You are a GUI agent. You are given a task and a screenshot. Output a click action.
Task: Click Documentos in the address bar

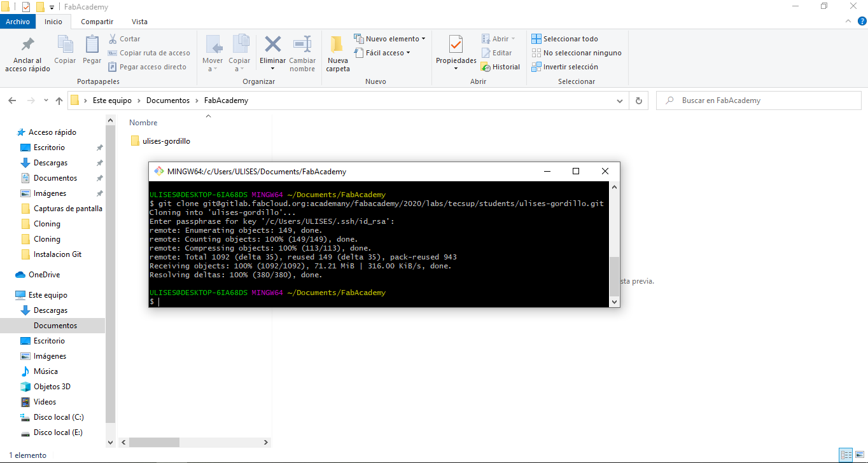coord(168,100)
